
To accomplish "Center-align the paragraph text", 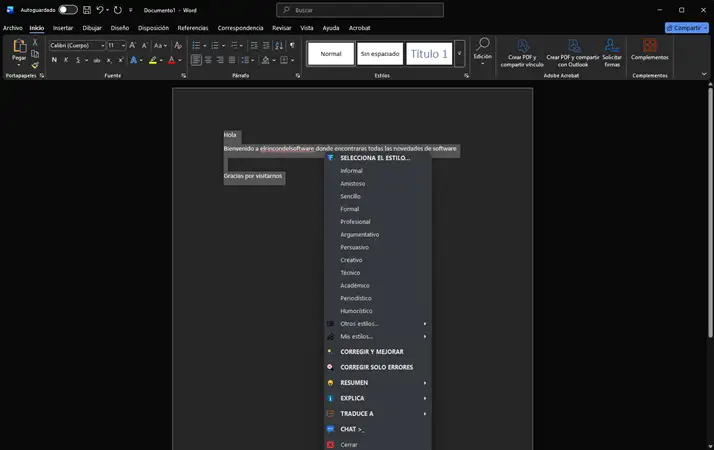I will coord(208,60).
